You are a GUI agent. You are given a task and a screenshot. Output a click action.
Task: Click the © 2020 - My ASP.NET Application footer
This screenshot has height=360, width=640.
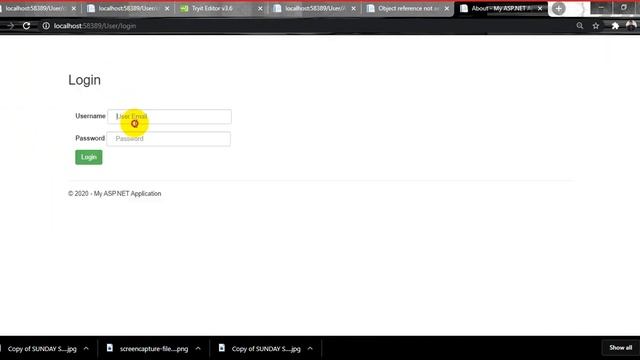(114, 193)
